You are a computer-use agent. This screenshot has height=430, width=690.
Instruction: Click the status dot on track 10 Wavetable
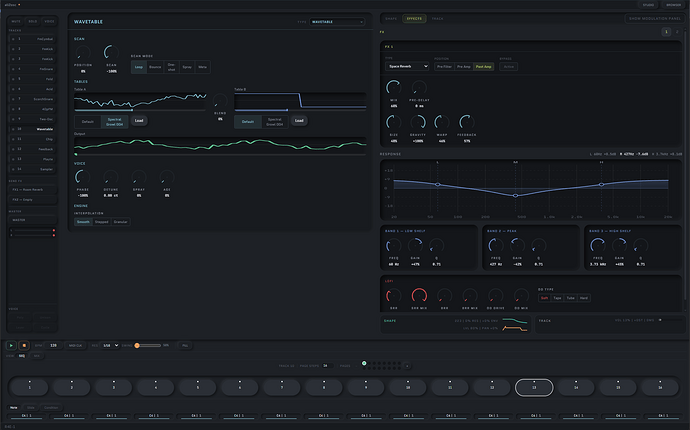[13, 129]
